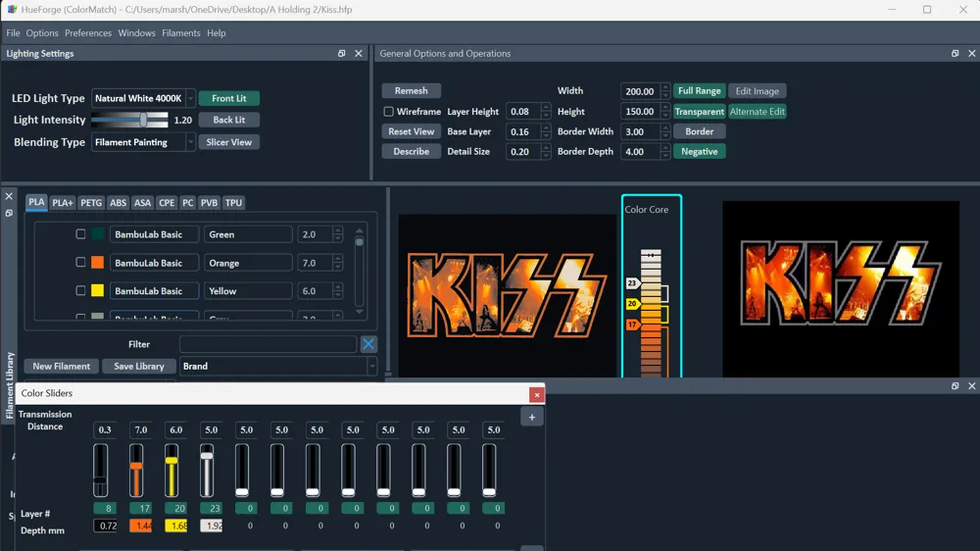Clear the filament filter with X icon
The image size is (980, 551).
(x=368, y=344)
